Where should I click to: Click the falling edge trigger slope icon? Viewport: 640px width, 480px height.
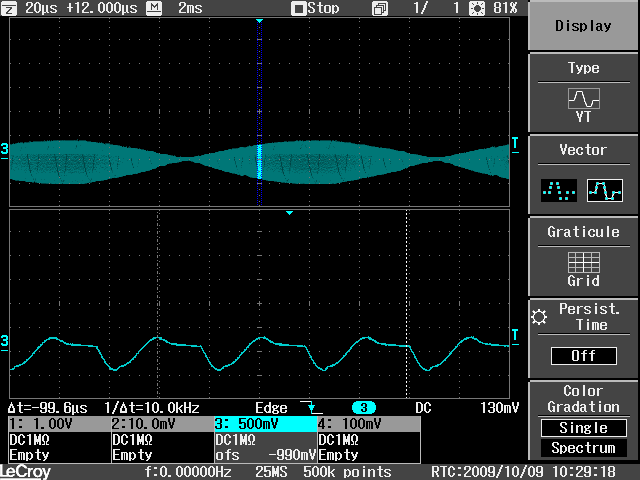pos(311,407)
